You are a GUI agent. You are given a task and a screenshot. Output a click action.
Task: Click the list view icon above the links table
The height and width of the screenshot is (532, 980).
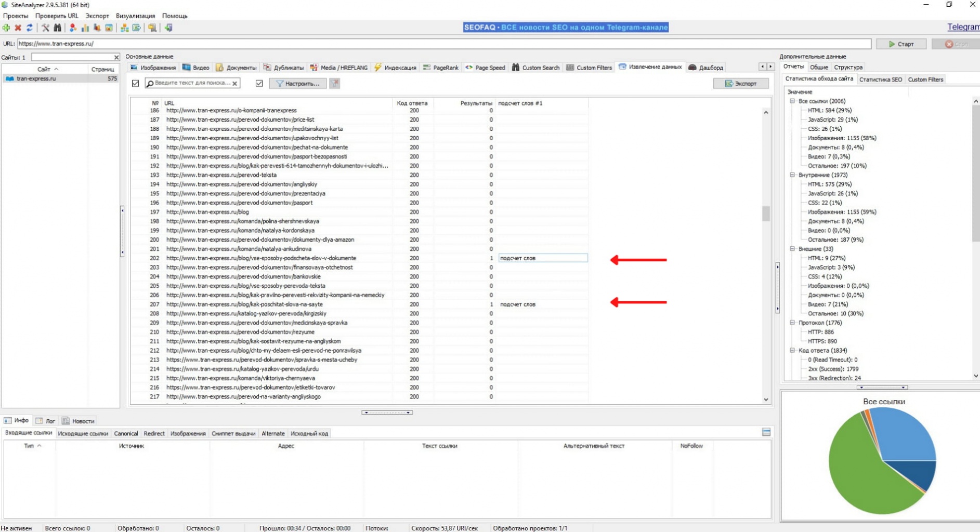point(766,432)
